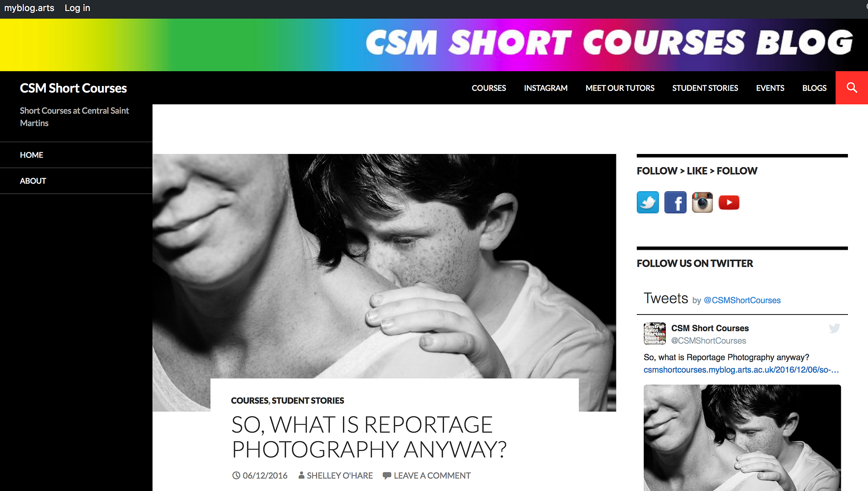868x491 pixels.
Task: Click the Twitter bird in tweet header
Action: (834, 328)
